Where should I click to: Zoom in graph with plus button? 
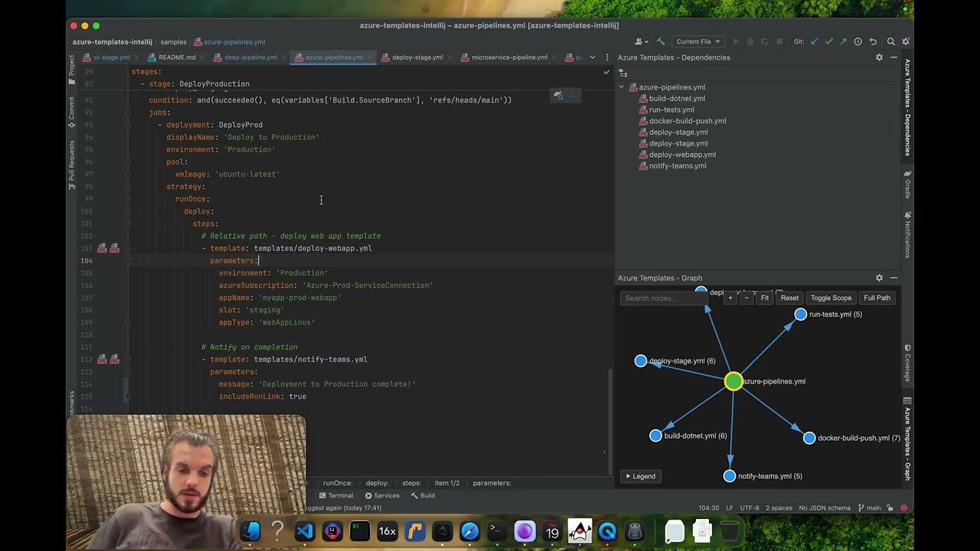730,298
